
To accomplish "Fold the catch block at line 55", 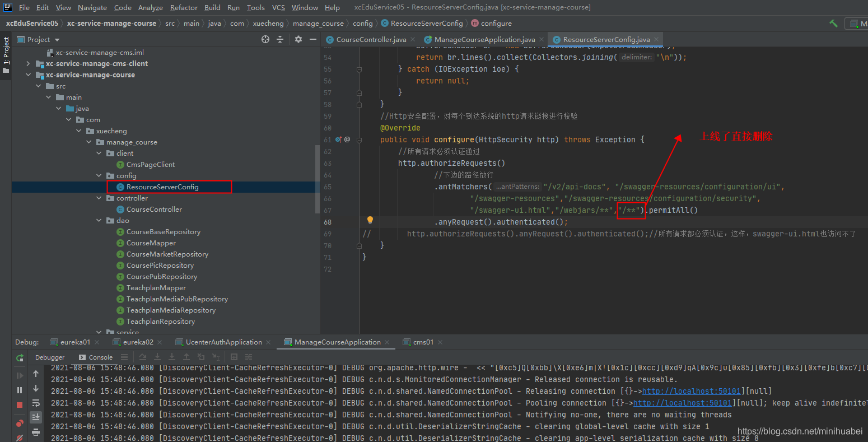I will coord(359,69).
